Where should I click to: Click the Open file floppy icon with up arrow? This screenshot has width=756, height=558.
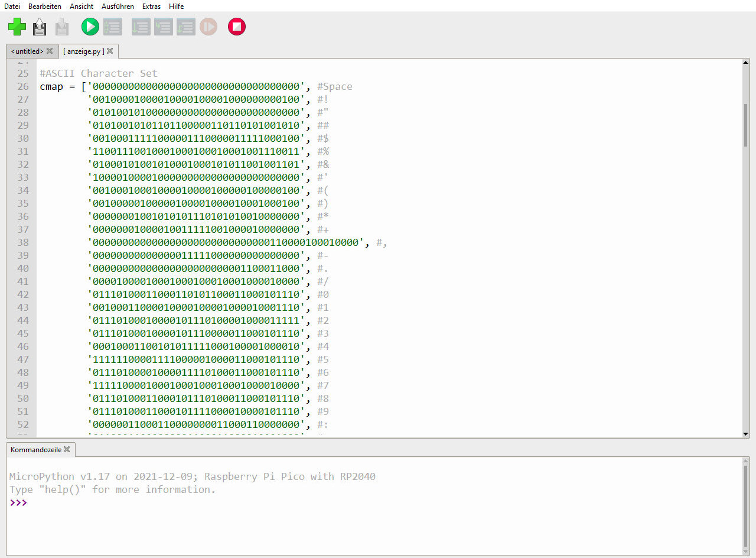point(40,27)
